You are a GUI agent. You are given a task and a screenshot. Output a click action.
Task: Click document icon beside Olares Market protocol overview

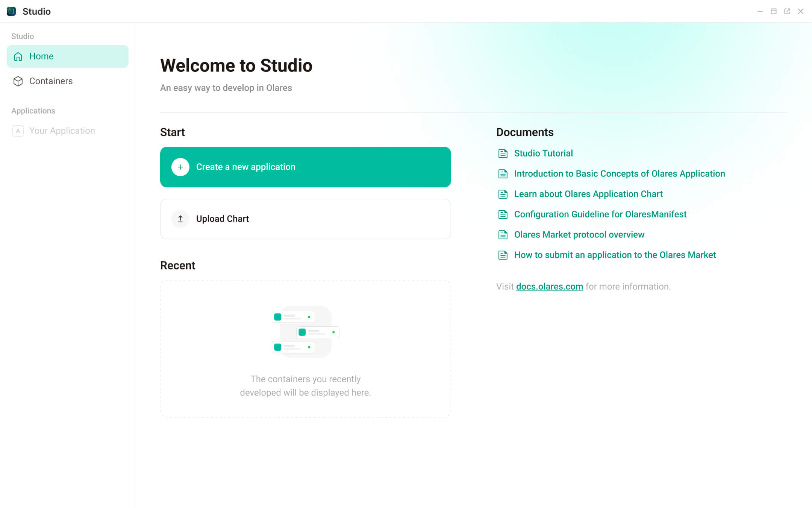pos(503,235)
